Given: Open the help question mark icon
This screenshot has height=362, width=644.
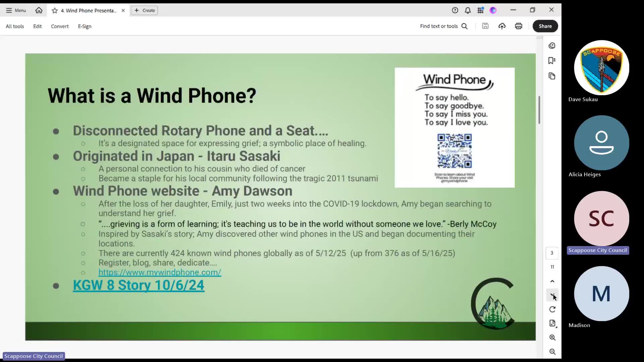Looking at the screenshot, I should click(x=455, y=10).
